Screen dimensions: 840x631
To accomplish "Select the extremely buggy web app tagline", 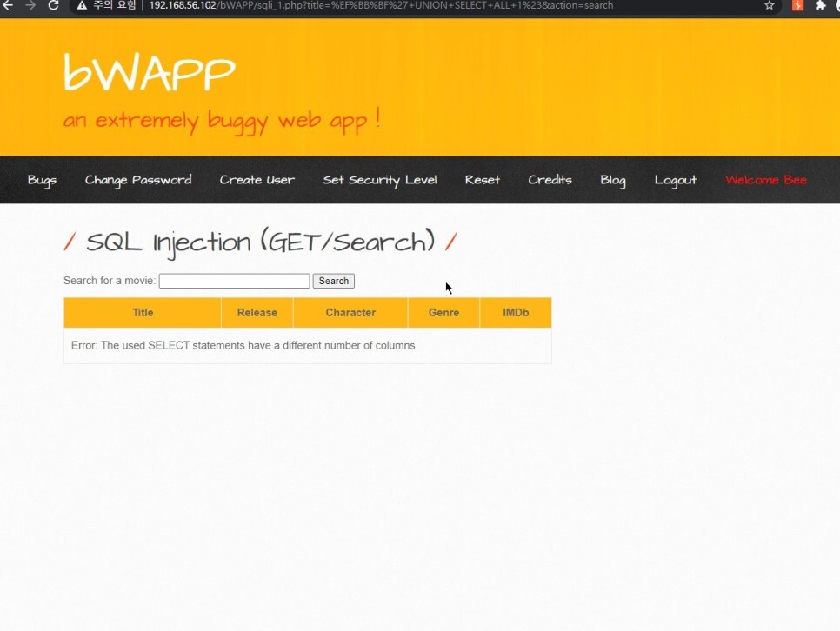I will (222, 121).
